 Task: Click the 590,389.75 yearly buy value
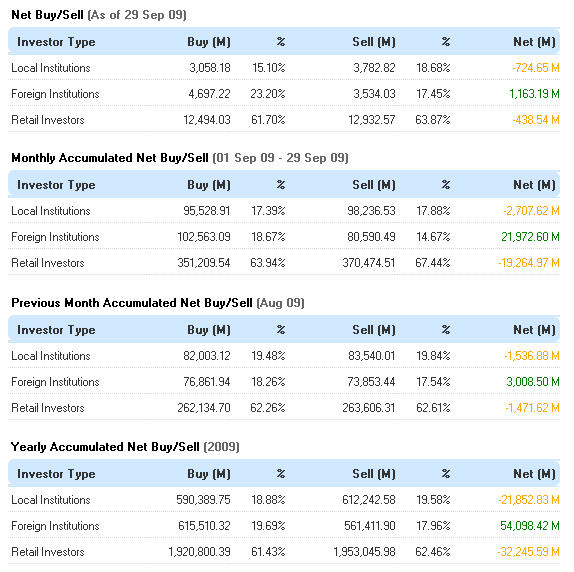click(203, 500)
